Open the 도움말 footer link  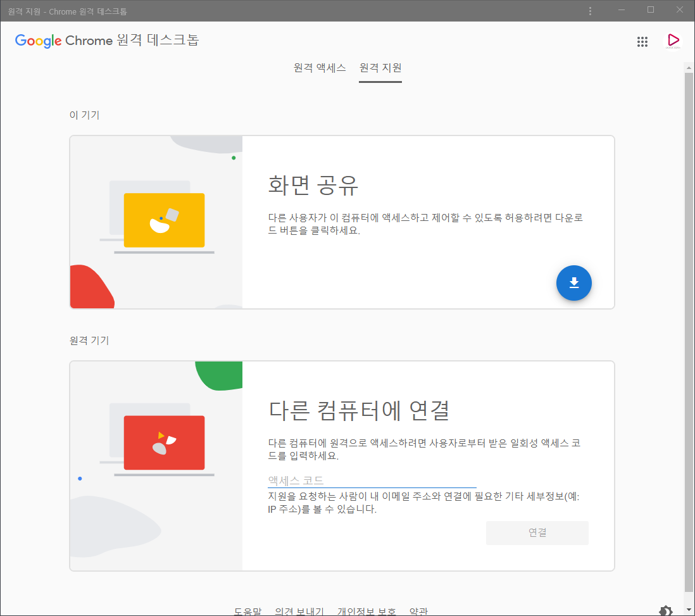pyautogui.click(x=247, y=611)
